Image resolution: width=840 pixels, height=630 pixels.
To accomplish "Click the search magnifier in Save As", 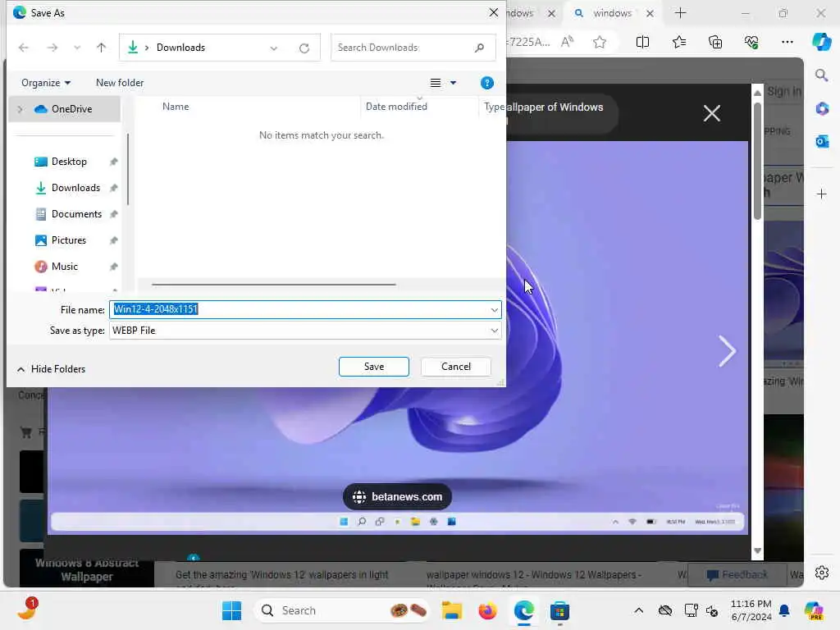I will (479, 48).
